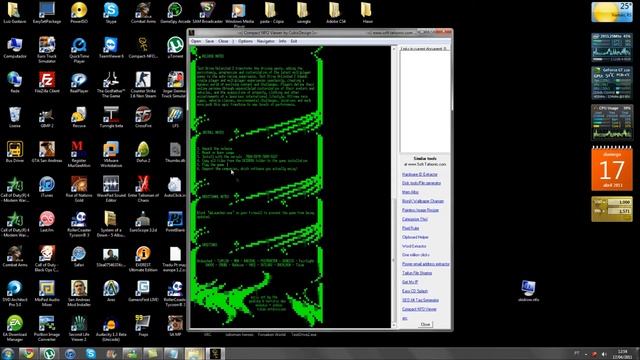Image resolution: width=640 pixels, height=360 pixels.
Task: Open the Second Life Viewer 2 shortcut
Action: tap(79, 329)
